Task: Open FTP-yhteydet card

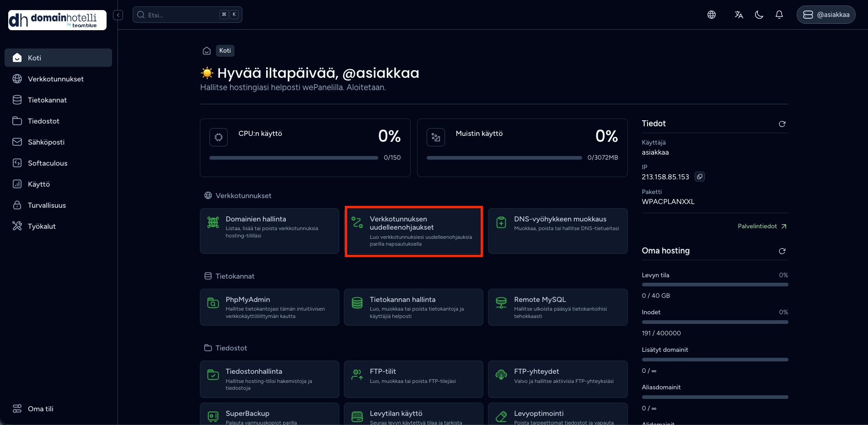Action: 558,379
